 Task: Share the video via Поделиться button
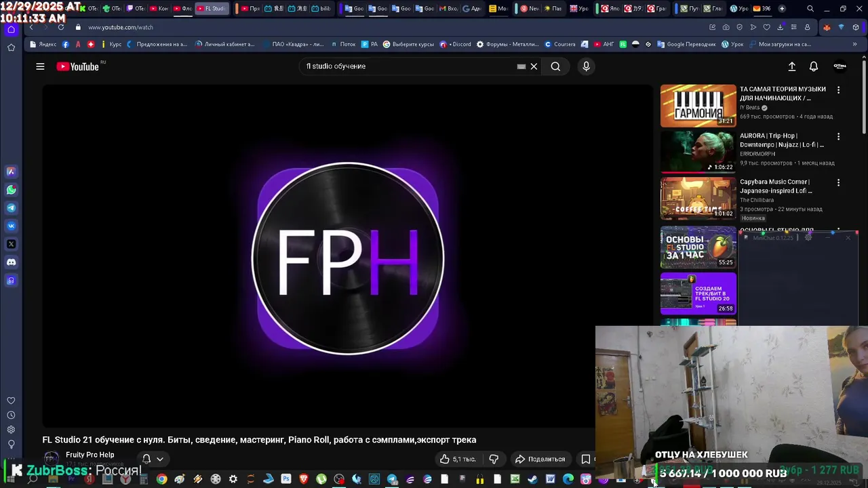tap(540, 459)
